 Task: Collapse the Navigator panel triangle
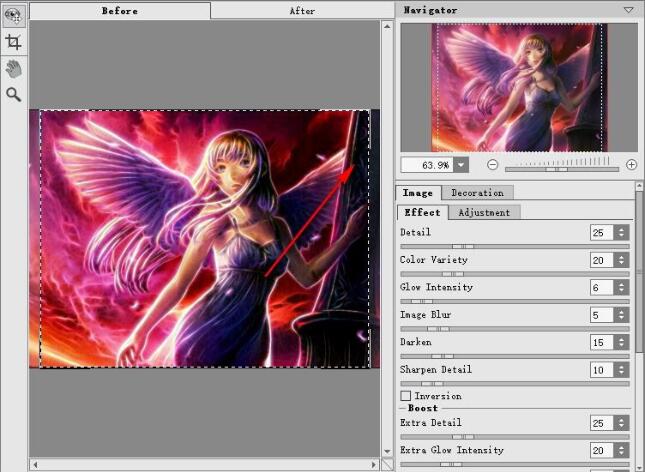tap(628, 10)
